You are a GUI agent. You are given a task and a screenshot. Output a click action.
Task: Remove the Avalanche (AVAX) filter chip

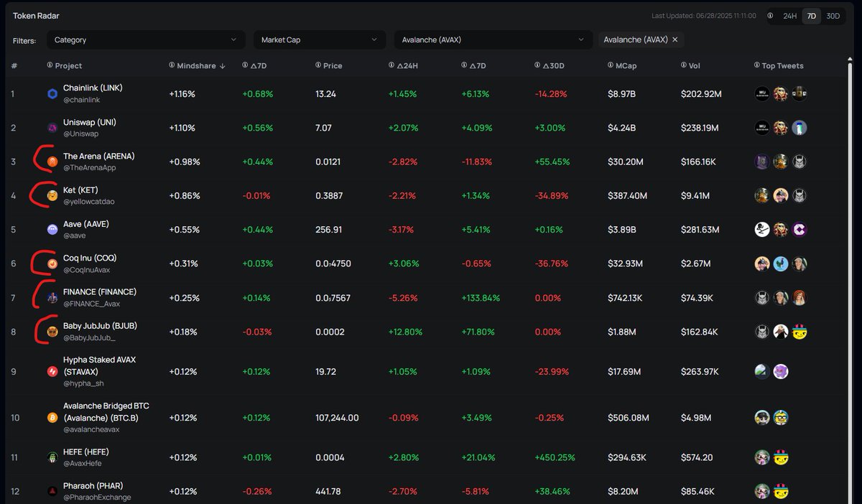coord(675,40)
